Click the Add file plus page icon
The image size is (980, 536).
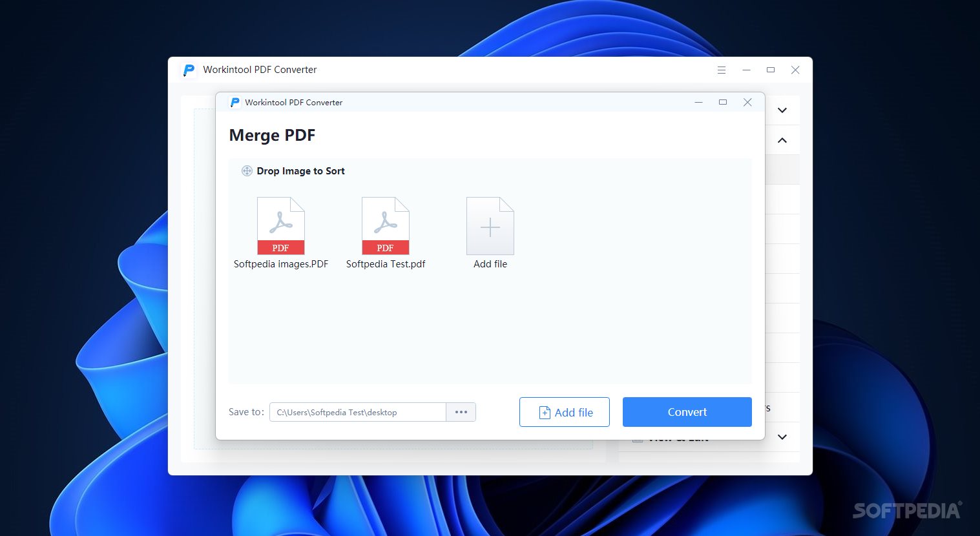pos(490,226)
